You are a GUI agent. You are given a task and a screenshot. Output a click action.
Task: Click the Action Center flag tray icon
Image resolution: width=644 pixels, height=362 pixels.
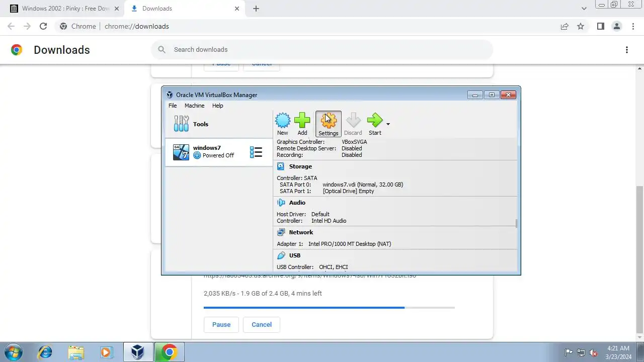click(x=569, y=352)
